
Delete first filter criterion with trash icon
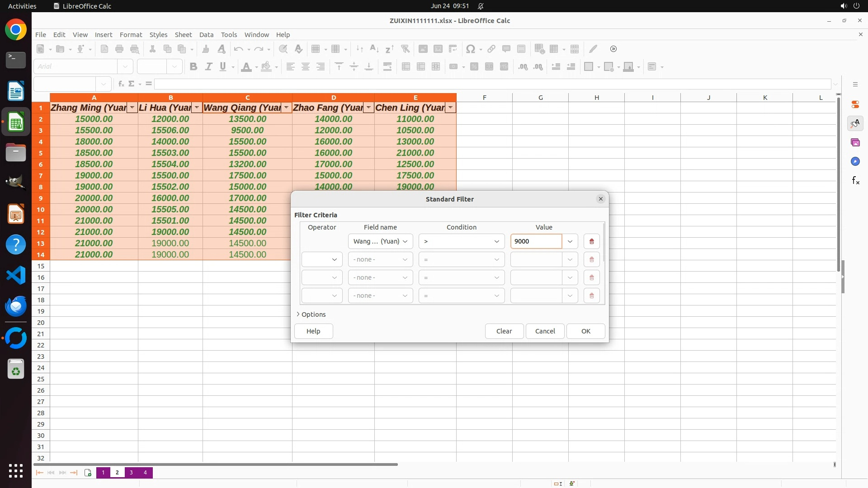591,241
